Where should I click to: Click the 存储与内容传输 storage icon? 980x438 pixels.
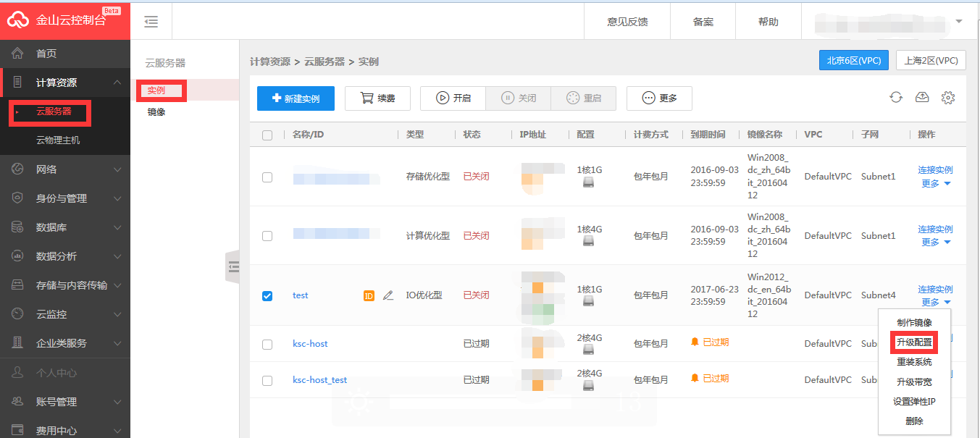tap(18, 285)
